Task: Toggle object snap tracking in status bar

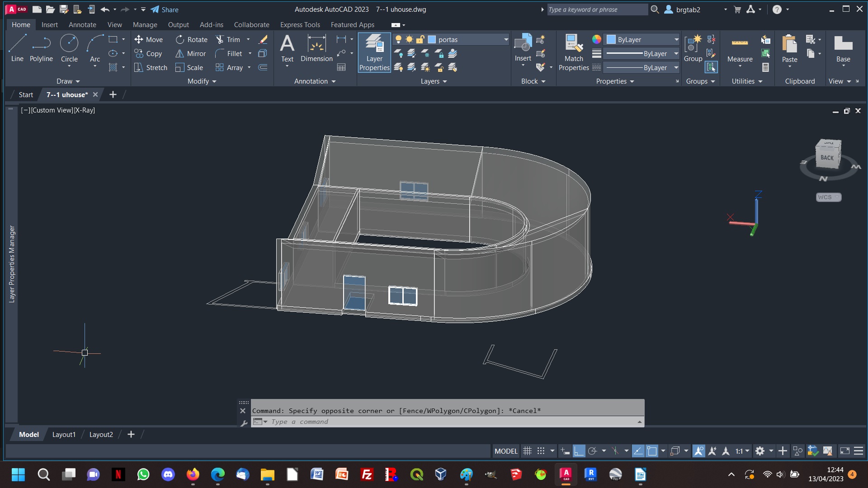Action: point(638,451)
